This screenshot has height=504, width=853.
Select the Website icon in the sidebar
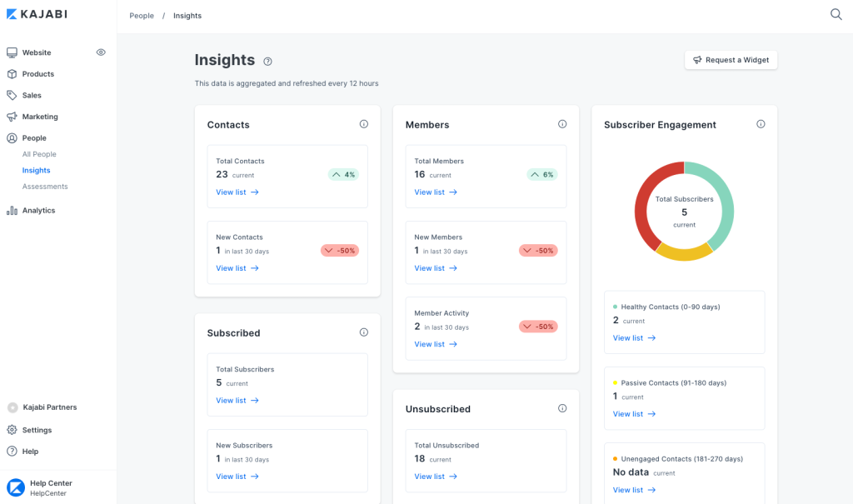(12, 52)
